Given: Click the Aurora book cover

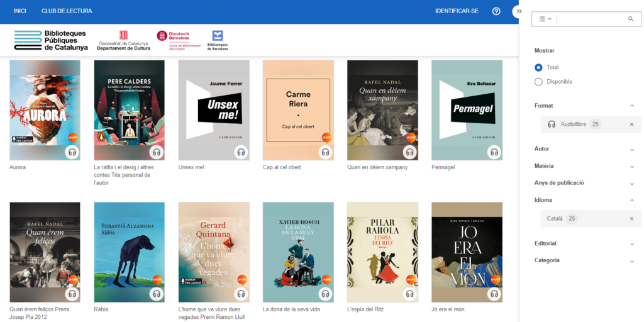Looking at the screenshot, I should click(x=45, y=110).
